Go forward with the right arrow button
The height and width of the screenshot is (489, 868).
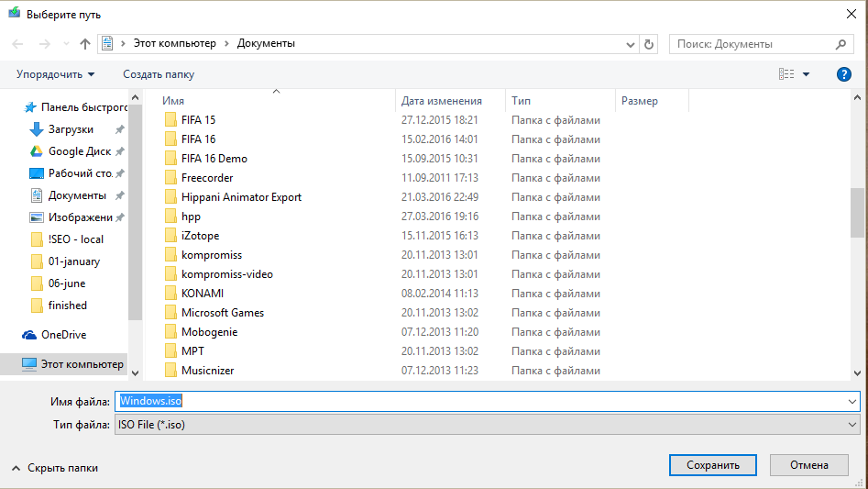coord(44,44)
